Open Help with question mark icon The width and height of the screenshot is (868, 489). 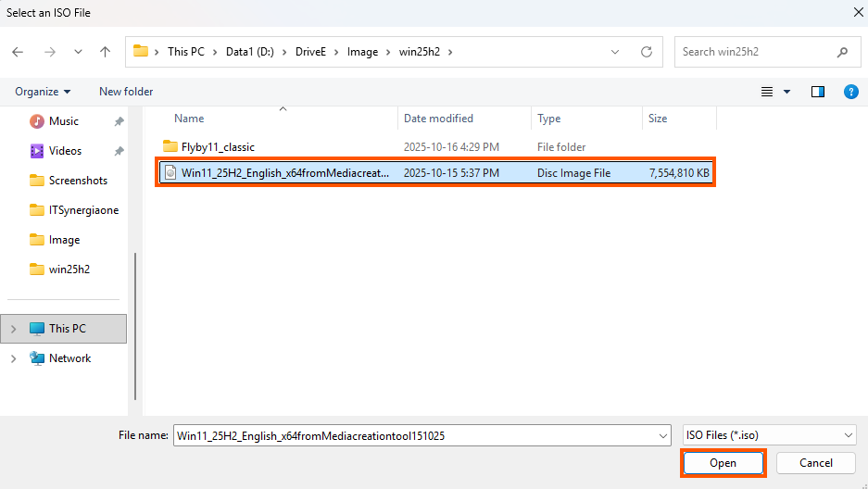pyautogui.click(x=850, y=92)
